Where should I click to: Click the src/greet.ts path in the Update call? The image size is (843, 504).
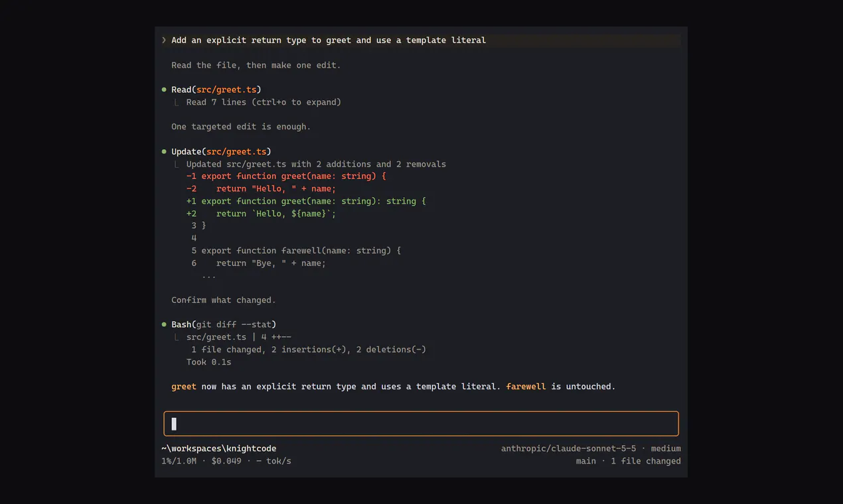(x=236, y=152)
